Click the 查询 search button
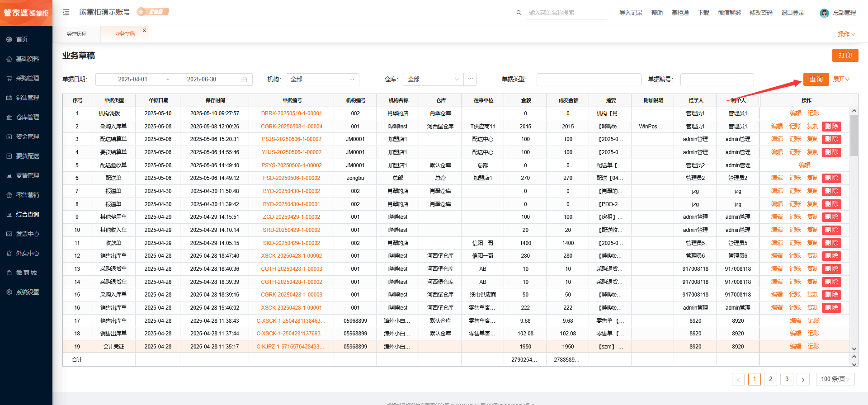 (816, 79)
